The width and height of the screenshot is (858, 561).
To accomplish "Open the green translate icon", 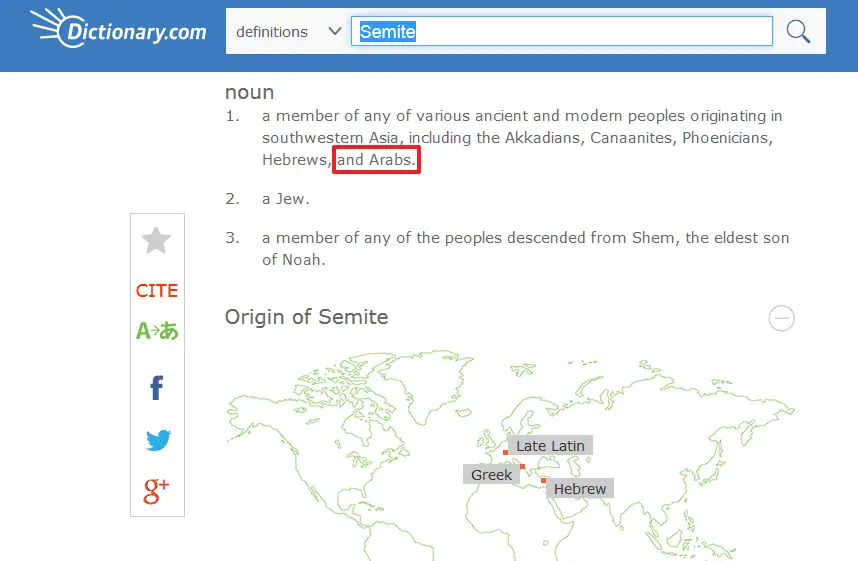I will (157, 331).
